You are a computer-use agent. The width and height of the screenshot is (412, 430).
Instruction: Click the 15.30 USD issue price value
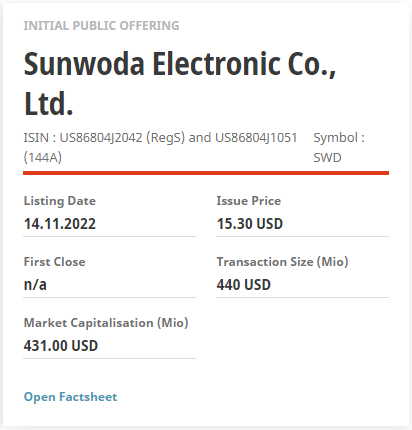250,223
